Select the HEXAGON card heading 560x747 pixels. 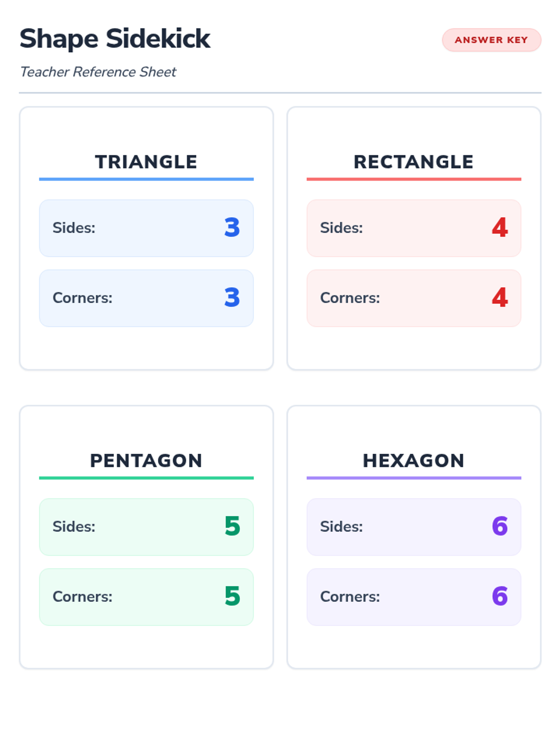413,461
